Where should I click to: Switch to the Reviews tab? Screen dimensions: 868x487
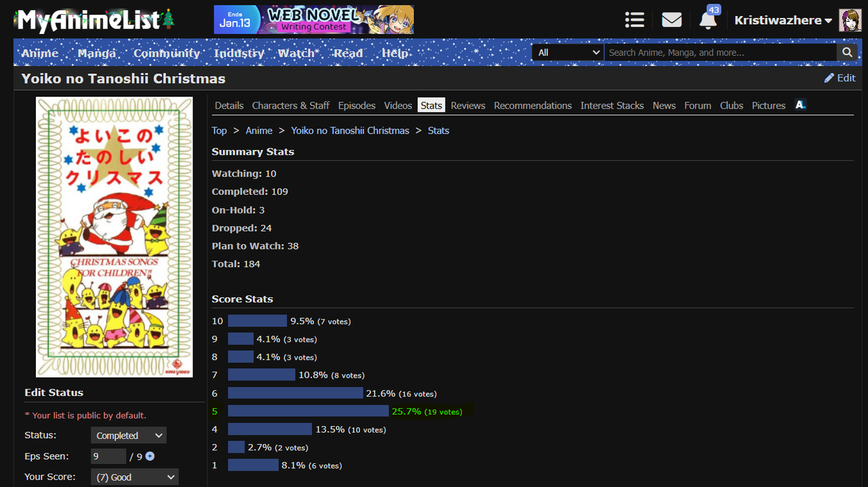(x=468, y=105)
